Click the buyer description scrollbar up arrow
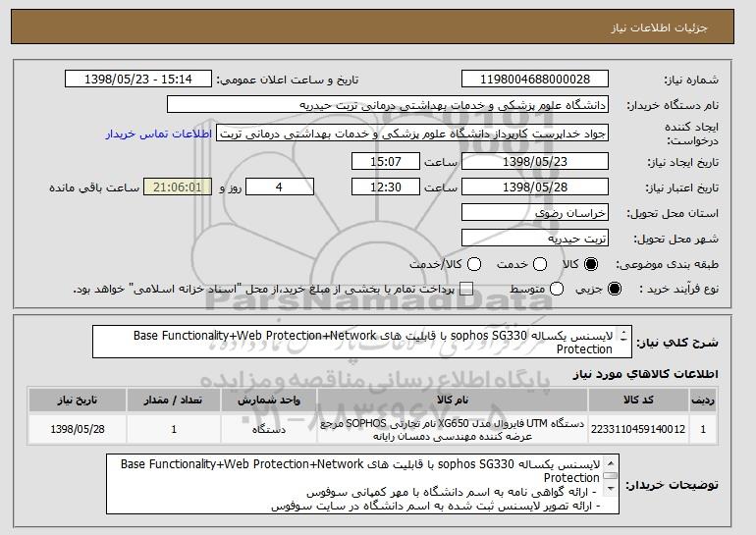756x535 pixels. pos(611,463)
